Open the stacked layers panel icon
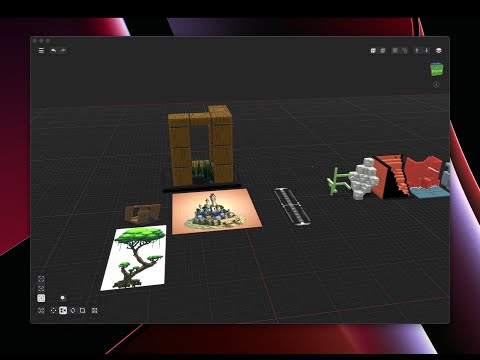 coord(439,51)
